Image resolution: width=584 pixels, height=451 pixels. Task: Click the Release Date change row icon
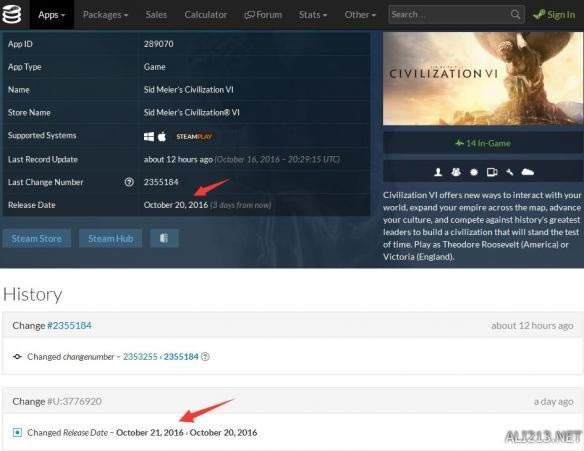[17, 432]
